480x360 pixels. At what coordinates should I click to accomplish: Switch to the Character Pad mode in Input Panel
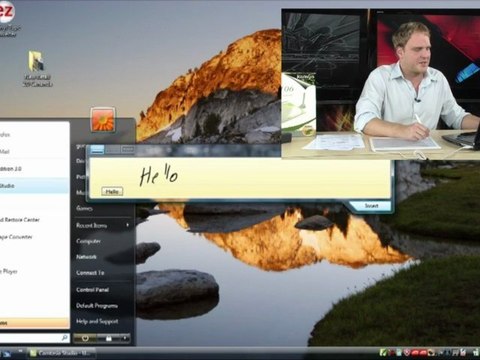(113, 150)
